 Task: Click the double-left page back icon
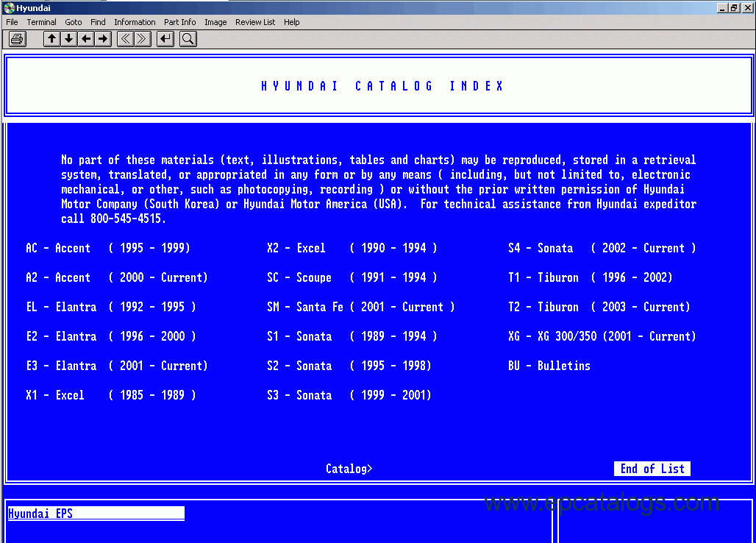pyautogui.click(x=125, y=39)
